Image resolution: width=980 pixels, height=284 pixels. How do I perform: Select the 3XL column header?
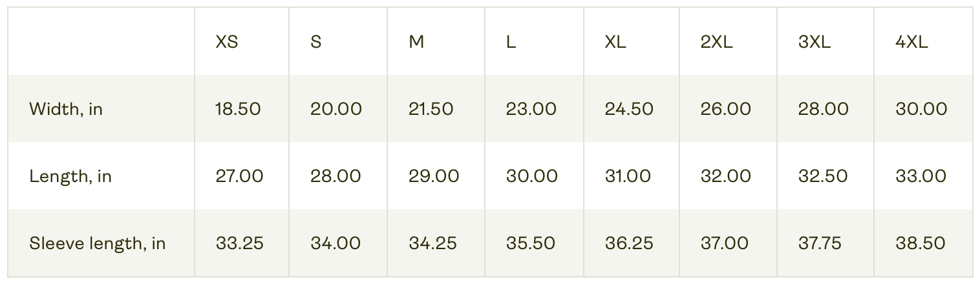coord(815,42)
